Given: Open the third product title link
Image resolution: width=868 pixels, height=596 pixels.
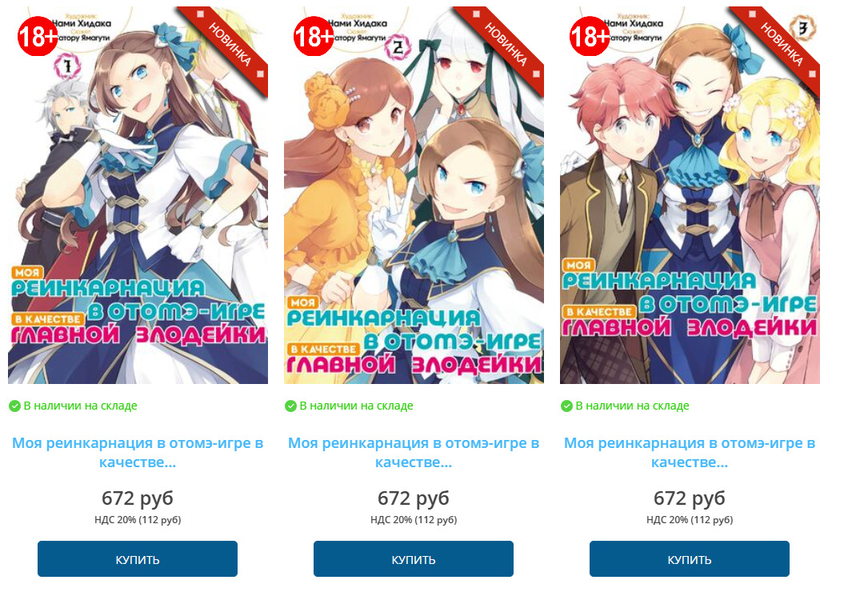Looking at the screenshot, I should [x=690, y=453].
